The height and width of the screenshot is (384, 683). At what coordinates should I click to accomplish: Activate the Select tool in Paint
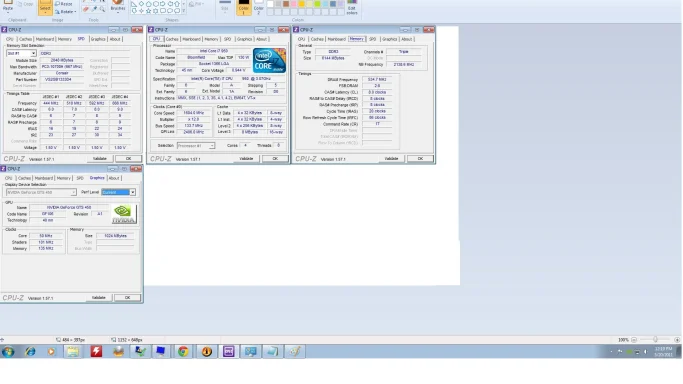[45, 7]
